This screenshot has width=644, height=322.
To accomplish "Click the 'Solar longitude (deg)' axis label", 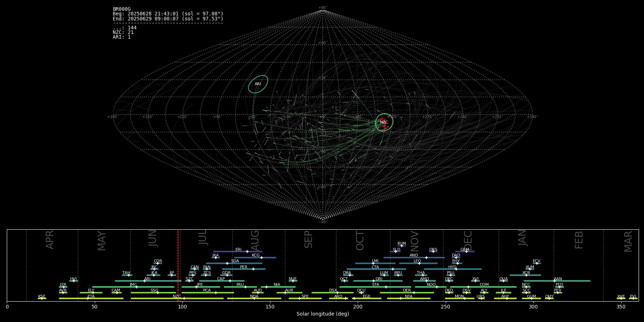I will (323, 314).
